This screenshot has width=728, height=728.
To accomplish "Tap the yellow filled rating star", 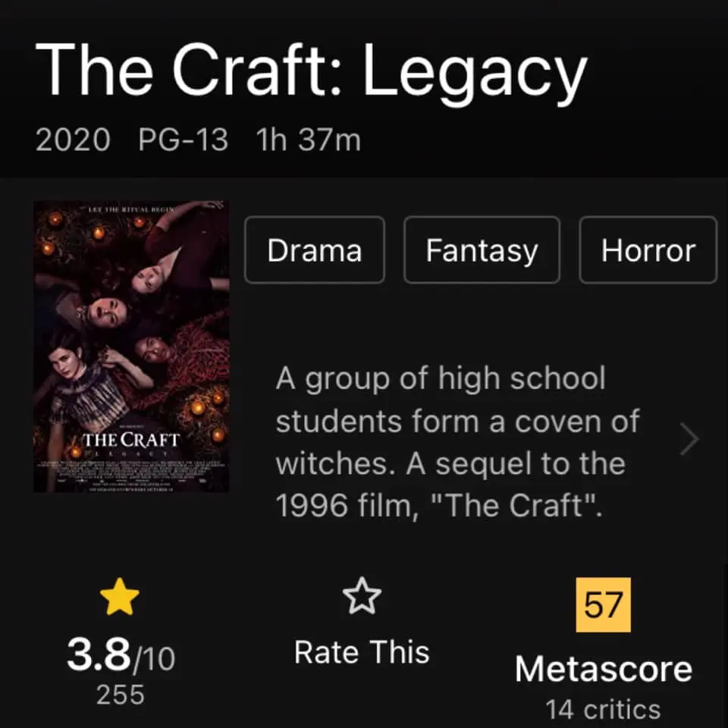I will point(120,597).
